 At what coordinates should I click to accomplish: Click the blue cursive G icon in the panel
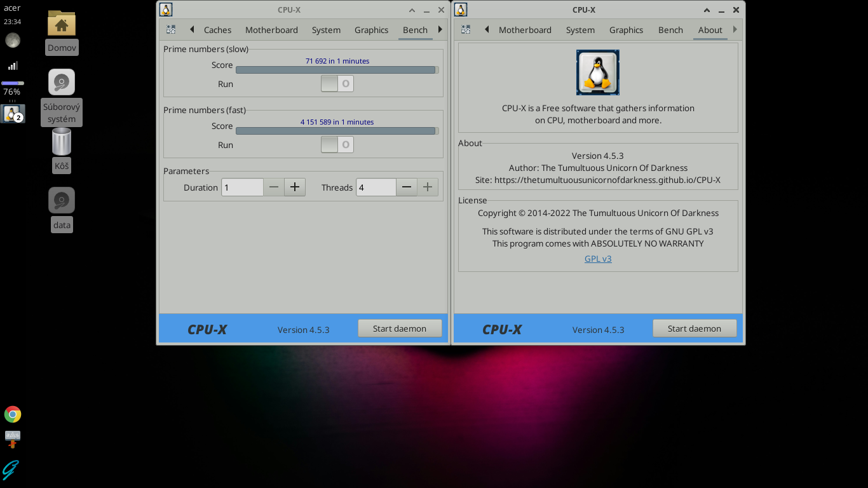tap(11, 469)
